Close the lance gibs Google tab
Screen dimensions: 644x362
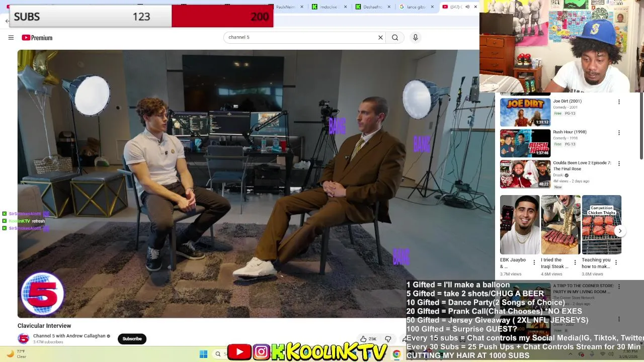tap(432, 7)
